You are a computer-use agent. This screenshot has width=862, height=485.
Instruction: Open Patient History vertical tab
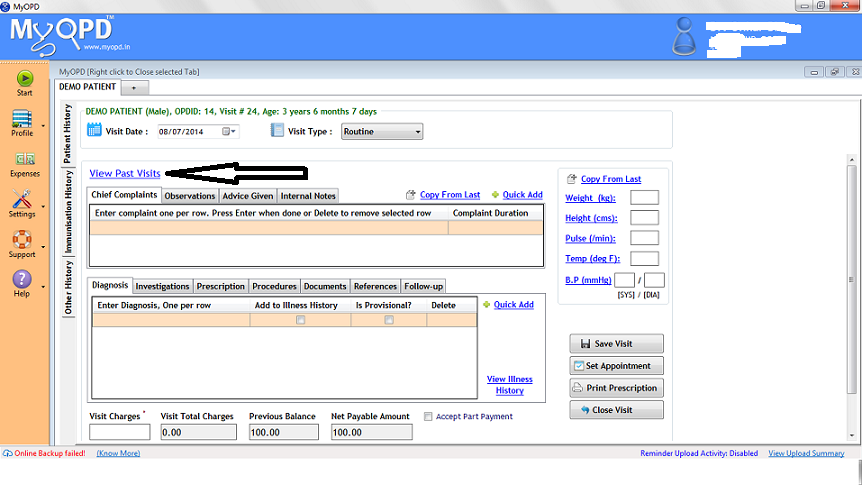coord(68,134)
